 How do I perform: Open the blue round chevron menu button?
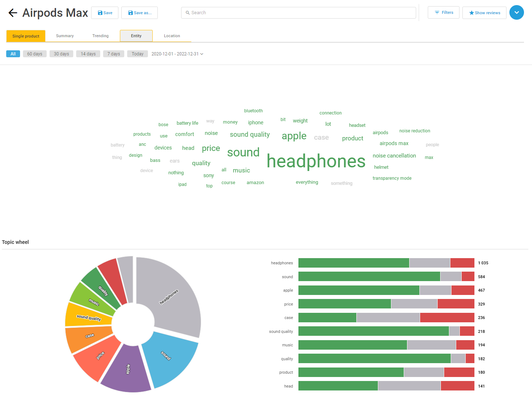516,12
